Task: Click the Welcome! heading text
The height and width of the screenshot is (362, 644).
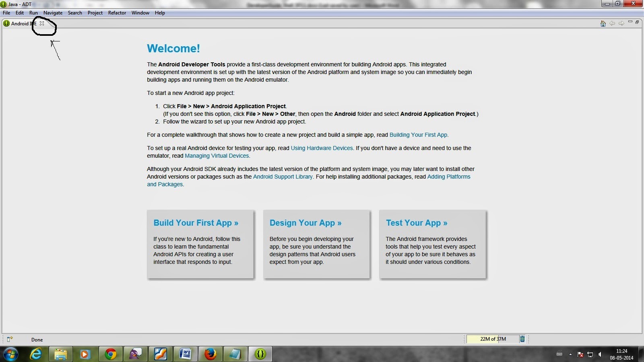Action: 173,48
